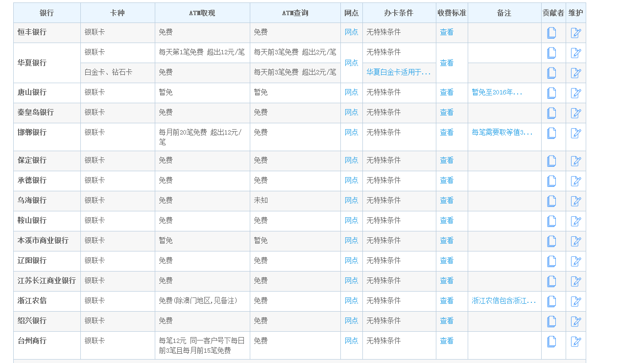
Task: Click 查看 in 秦皇岛银行 row
Action: (447, 112)
